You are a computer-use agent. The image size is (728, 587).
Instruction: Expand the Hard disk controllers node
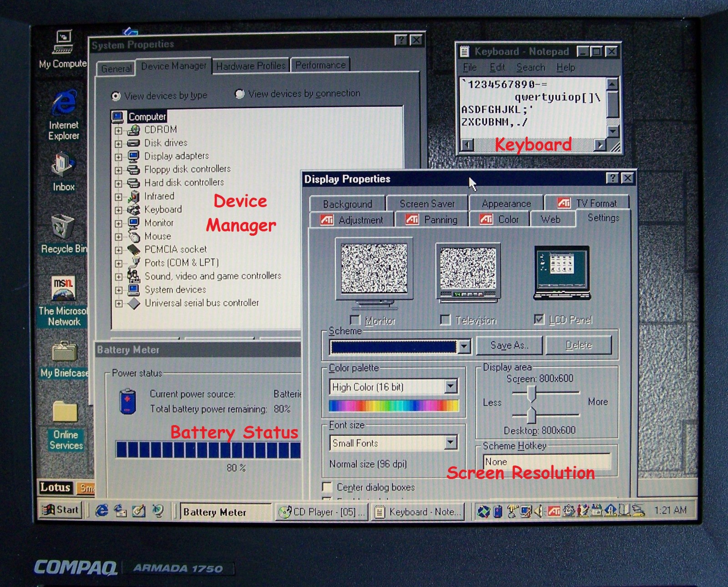[118, 184]
